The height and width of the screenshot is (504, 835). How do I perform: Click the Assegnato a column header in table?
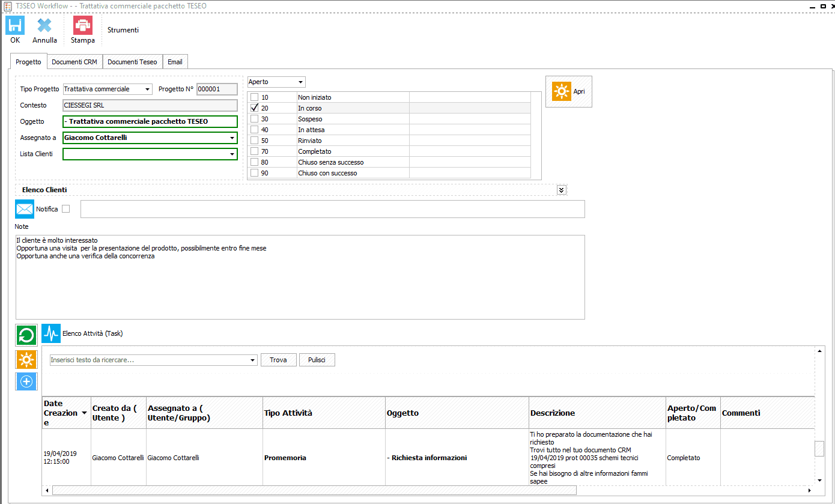click(x=204, y=413)
